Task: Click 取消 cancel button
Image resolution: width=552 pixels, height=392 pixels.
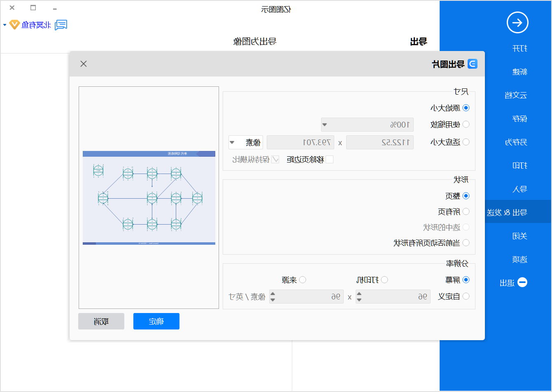Action: pos(101,321)
